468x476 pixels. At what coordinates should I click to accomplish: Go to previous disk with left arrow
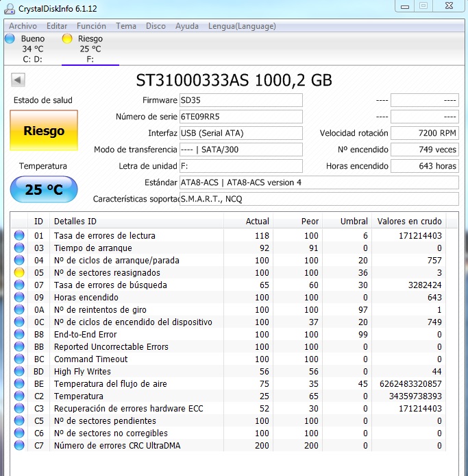coord(18,80)
